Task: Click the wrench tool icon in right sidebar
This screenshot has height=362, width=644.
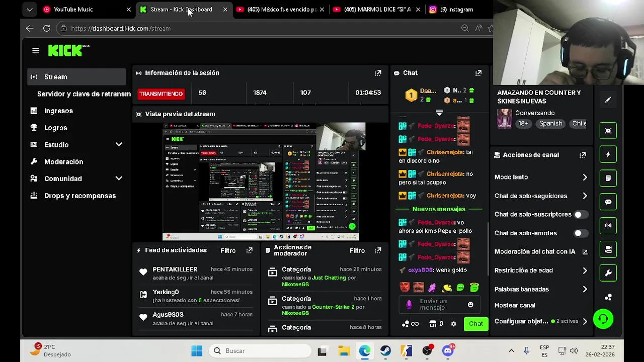Action: click(608, 273)
